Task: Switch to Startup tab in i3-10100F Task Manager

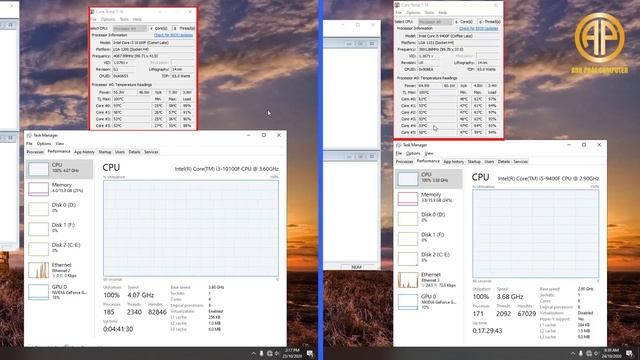Action: pos(105,152)
